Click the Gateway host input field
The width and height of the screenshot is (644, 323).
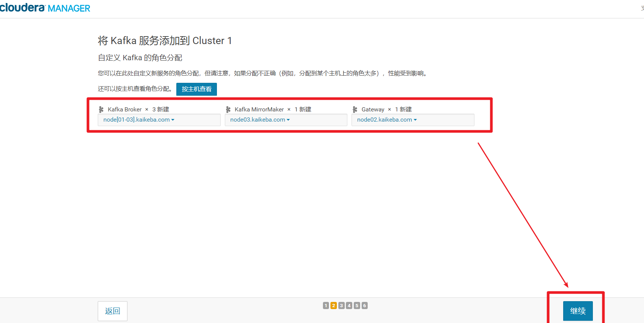pyautogui.click(x=413, y=120)
